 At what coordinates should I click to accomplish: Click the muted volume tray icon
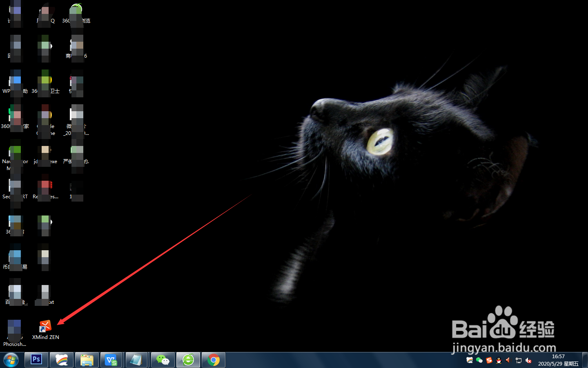tap(528, 360)
